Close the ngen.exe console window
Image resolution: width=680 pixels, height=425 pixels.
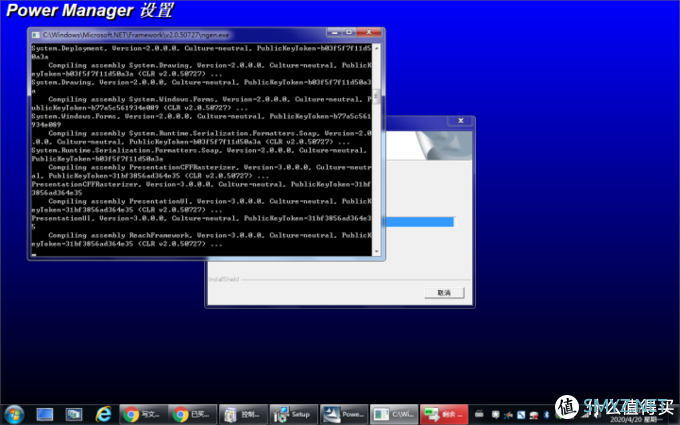pos(369,32)
